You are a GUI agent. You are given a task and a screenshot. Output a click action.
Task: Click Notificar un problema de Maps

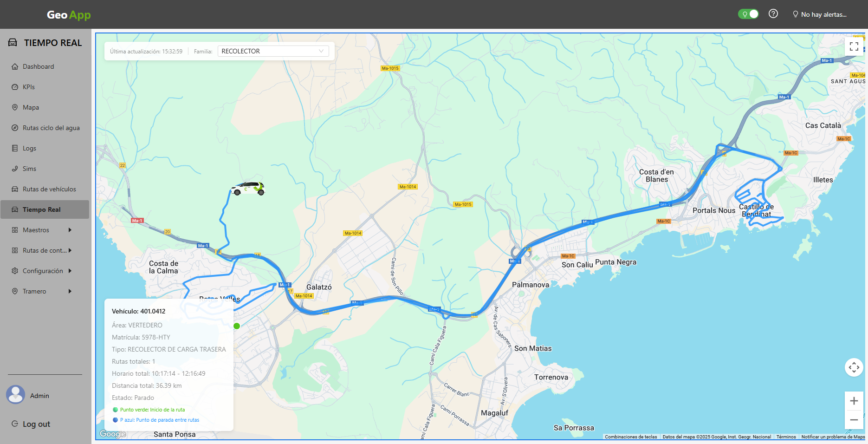(x=833, y=437)
